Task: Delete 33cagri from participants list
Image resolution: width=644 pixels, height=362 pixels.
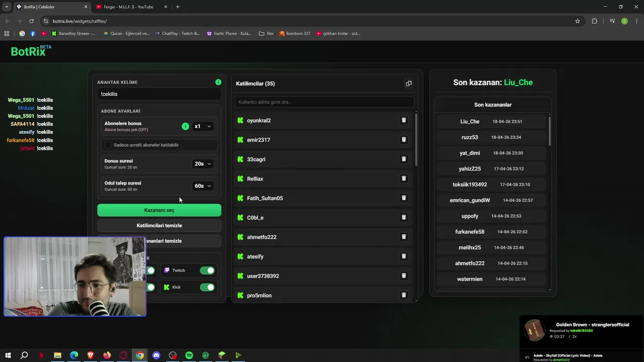Action: (x=404, y=159)
